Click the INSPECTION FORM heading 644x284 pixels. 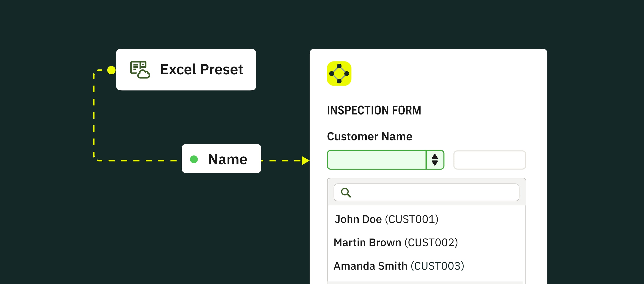click(374, 110)
